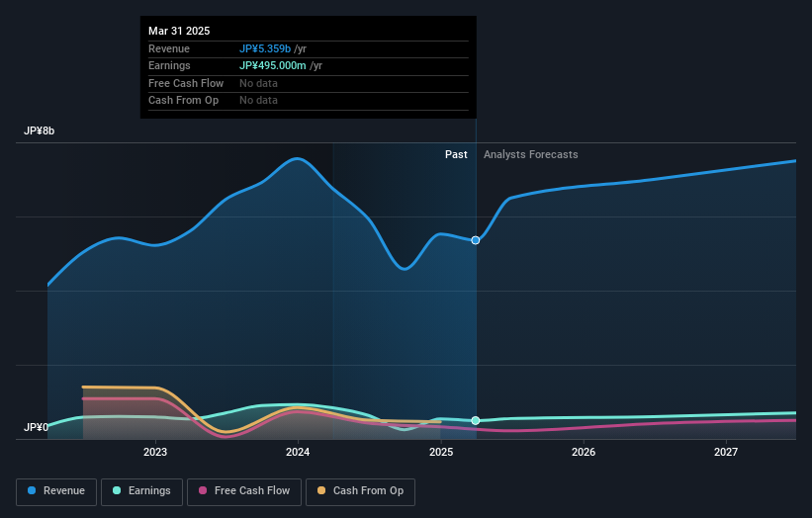This screenshot has width=812, height=518.
Task: Toggle the Earnings legend button
Action: 141,491
